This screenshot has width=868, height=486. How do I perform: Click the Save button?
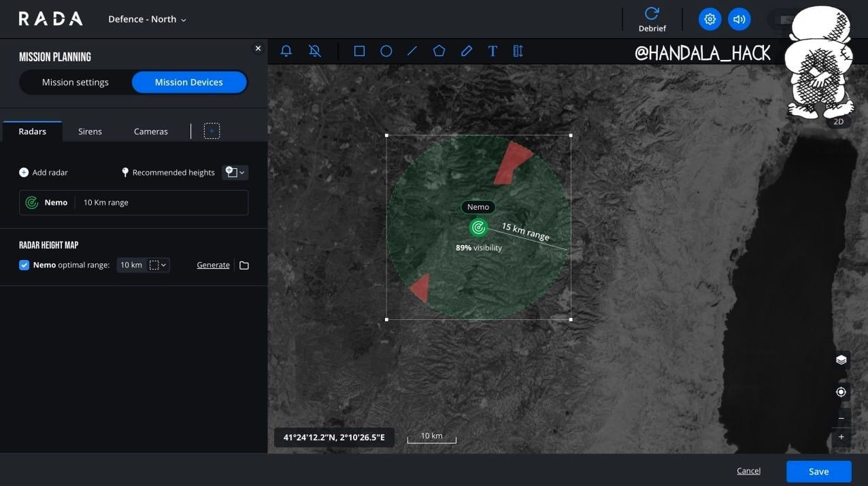point(818,471)
